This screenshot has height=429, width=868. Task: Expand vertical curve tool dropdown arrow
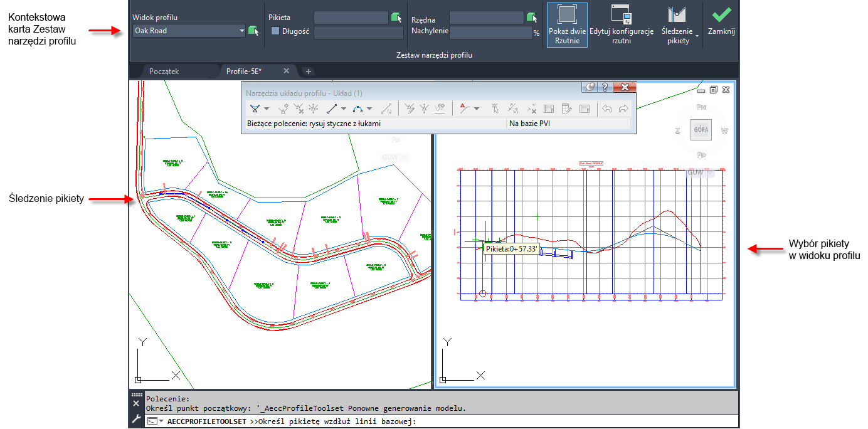(369, 109)
